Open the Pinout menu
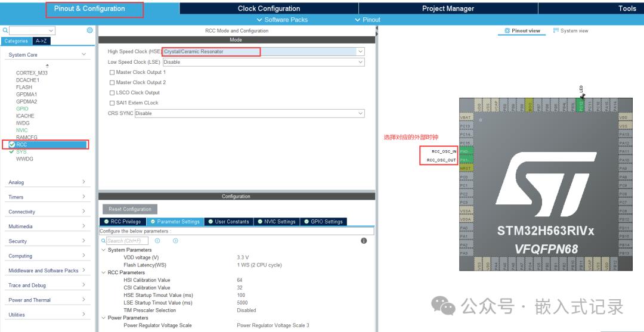This screenshot has width=644, height=332. pos(367,20)
